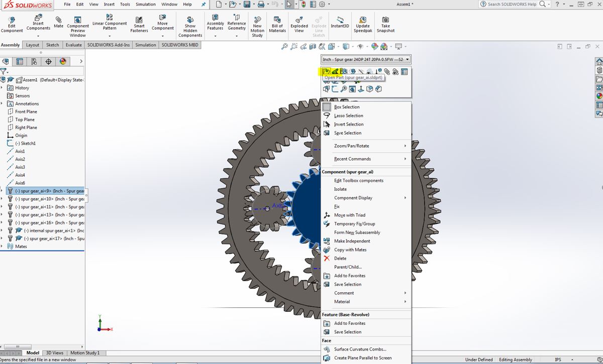The width and height of the screenshot is (603, 364).
Task: Click Update Speedpak
Action: coord(363,25)
